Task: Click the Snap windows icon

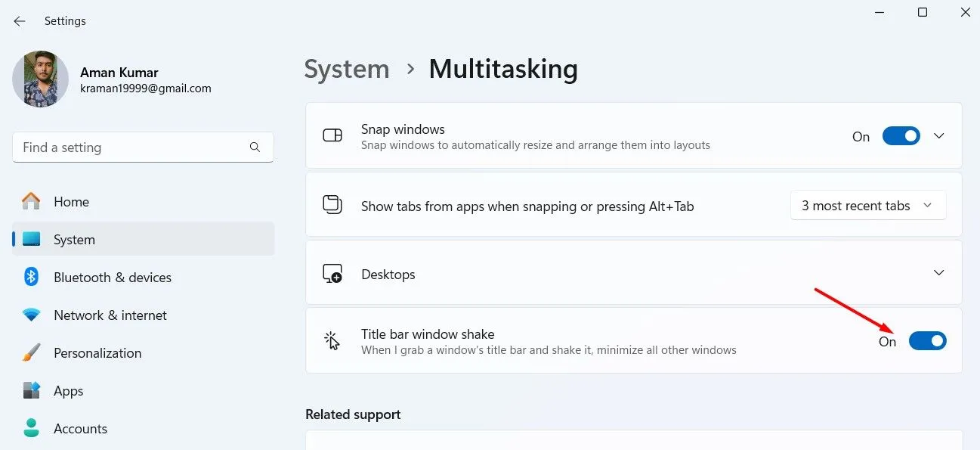Action: click(332, 135)
